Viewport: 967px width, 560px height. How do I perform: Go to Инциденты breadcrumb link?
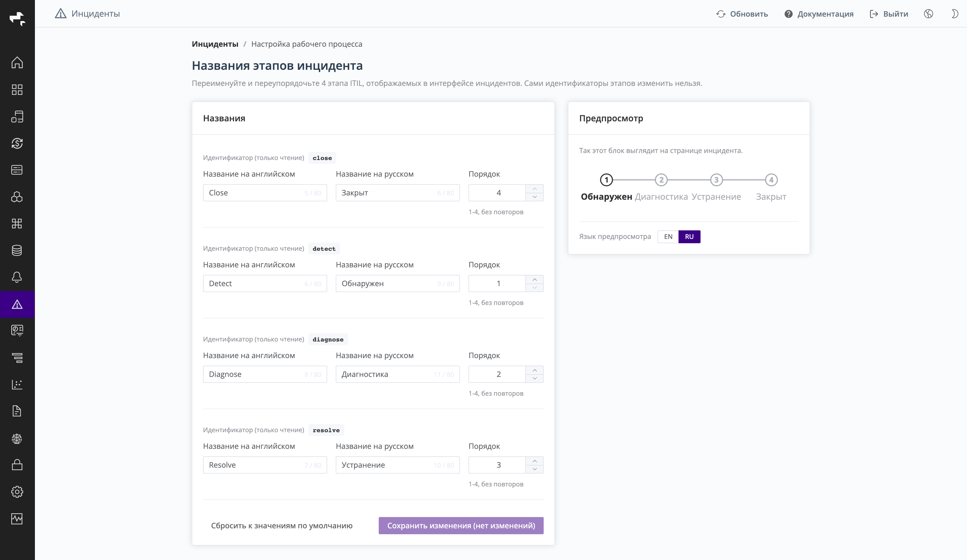coord(215,44)
